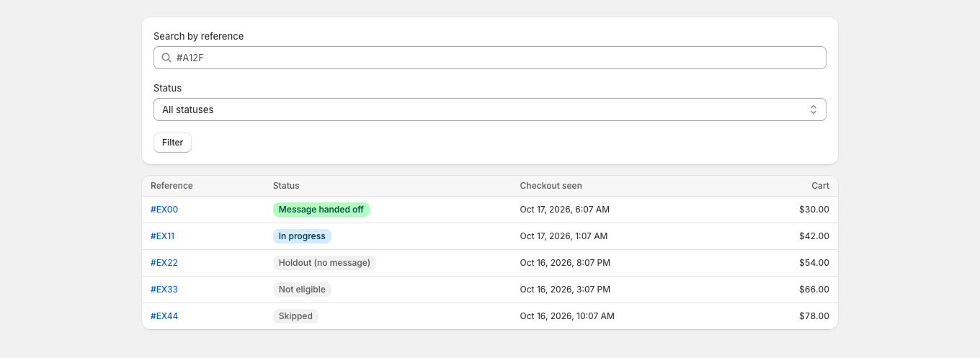Click the $66.00 cart value
Image resolution: width=980 pixels, height=358 pixels.
click(814, 290)
